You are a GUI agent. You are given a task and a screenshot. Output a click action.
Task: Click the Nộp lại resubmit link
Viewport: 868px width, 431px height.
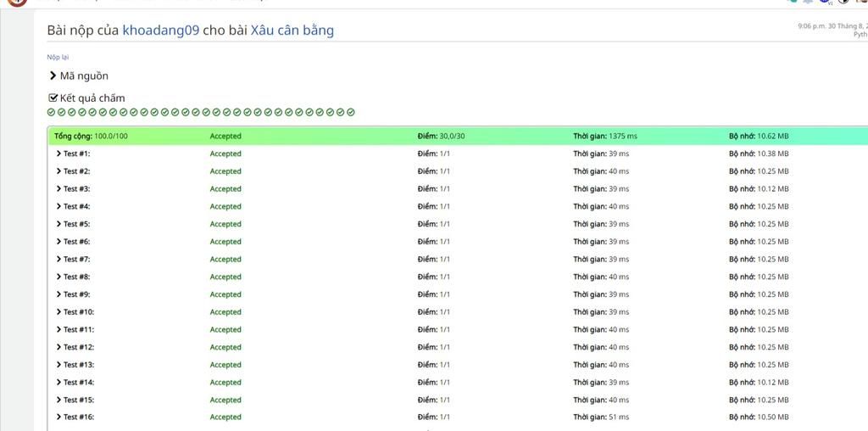click(58, 57)
